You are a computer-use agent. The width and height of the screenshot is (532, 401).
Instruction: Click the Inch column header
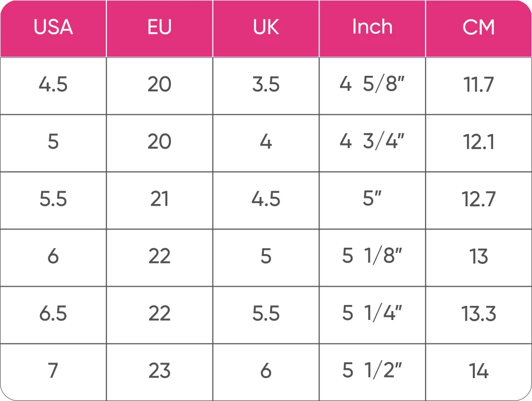[x=372, y=28]
